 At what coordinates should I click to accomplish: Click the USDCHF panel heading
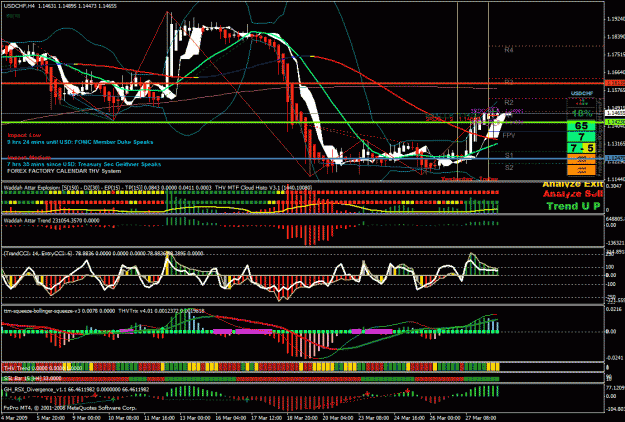582,93
